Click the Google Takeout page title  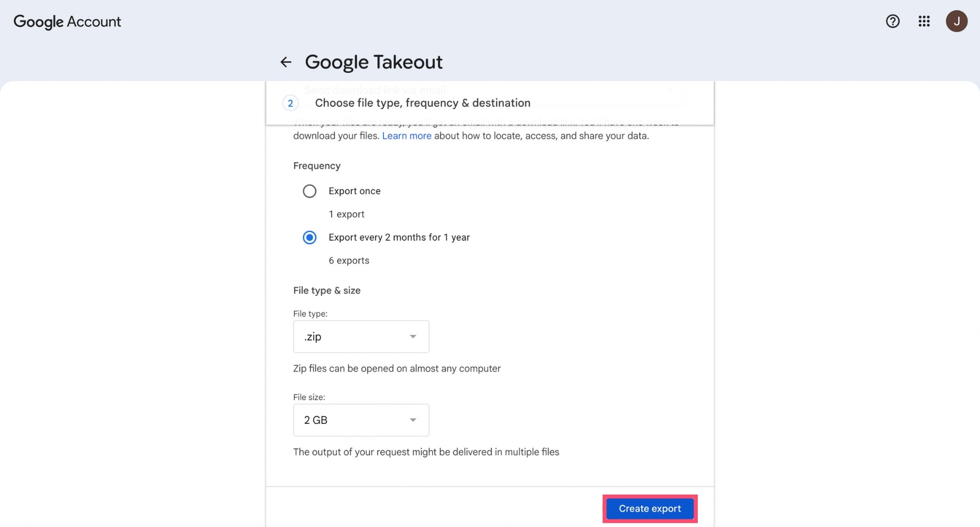pyautogui.click(x=374, y=62)
